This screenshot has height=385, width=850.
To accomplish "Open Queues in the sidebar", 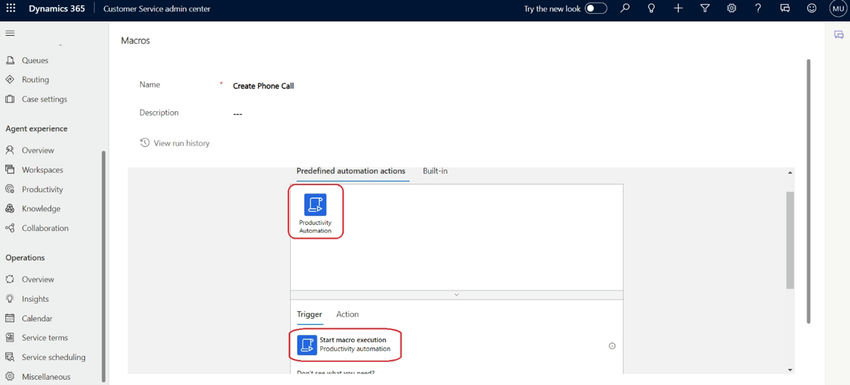I will 35,60.
